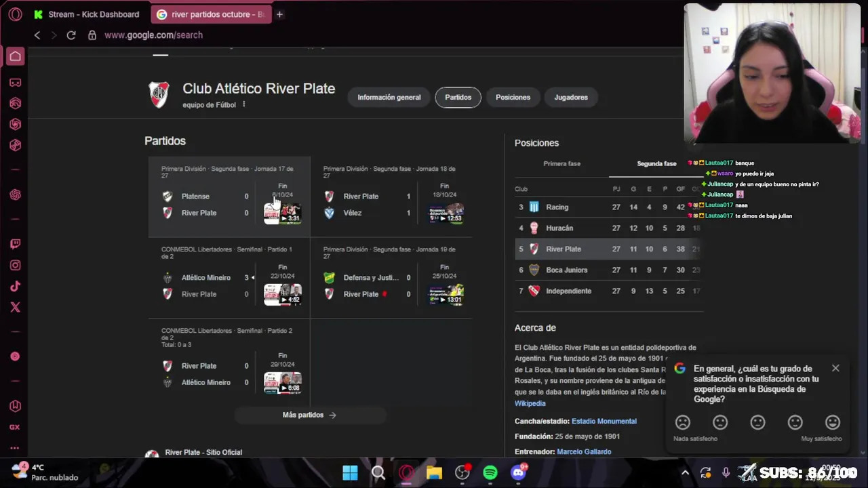Screen dimensions: 868x488
Task: Open 'River Plate - Sitio Oficial' result
Action: (x=203, y=452)
